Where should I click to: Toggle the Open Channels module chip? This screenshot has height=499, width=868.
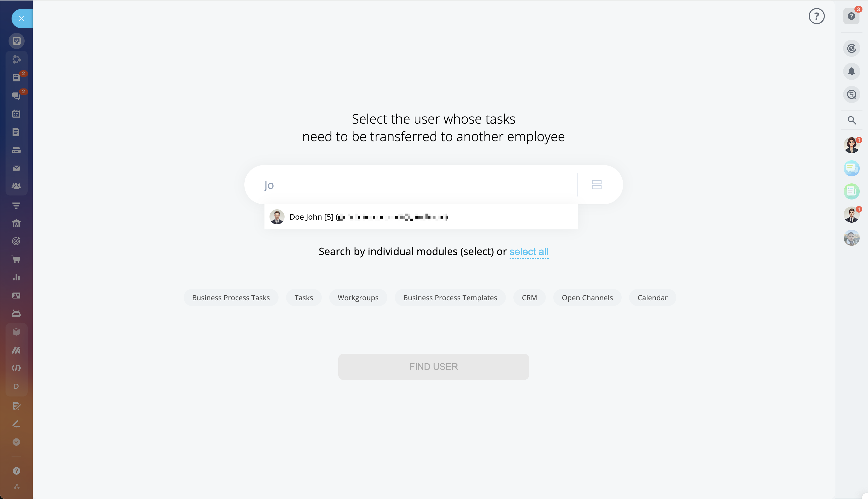[x=587, y=297]
